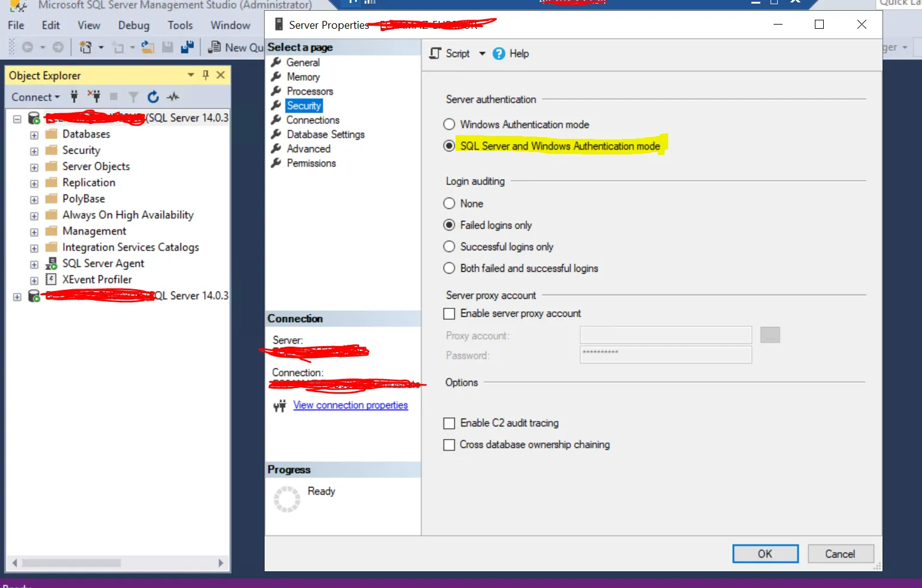Viewport: 922px width, 588px height.
Task: Expand the Management node
Action: (x=34, y=232)
